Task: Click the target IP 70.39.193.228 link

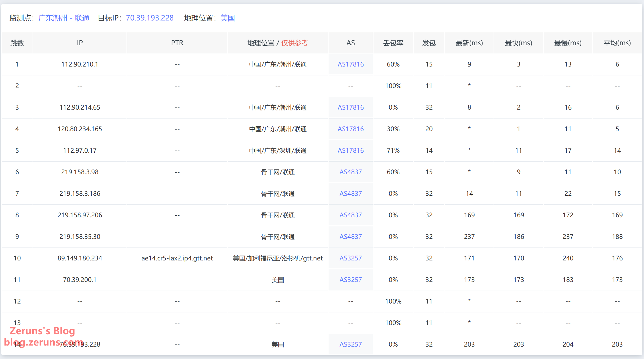Action: [150, 18]
